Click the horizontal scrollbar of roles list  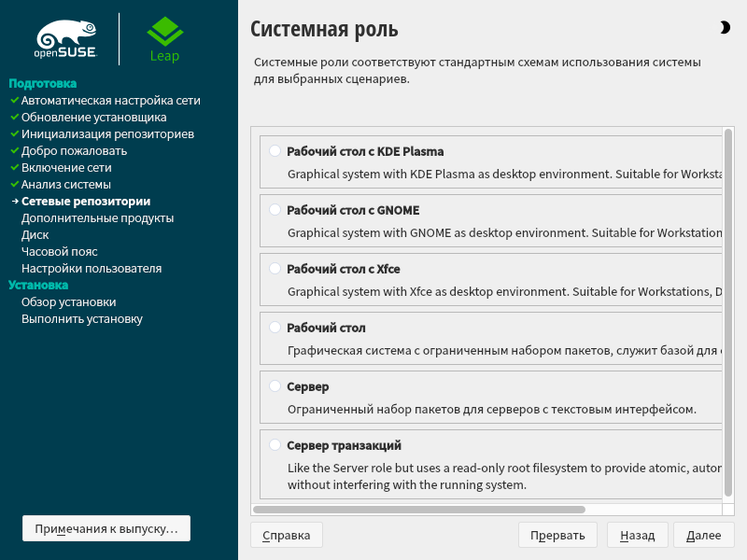pos(418,510)
